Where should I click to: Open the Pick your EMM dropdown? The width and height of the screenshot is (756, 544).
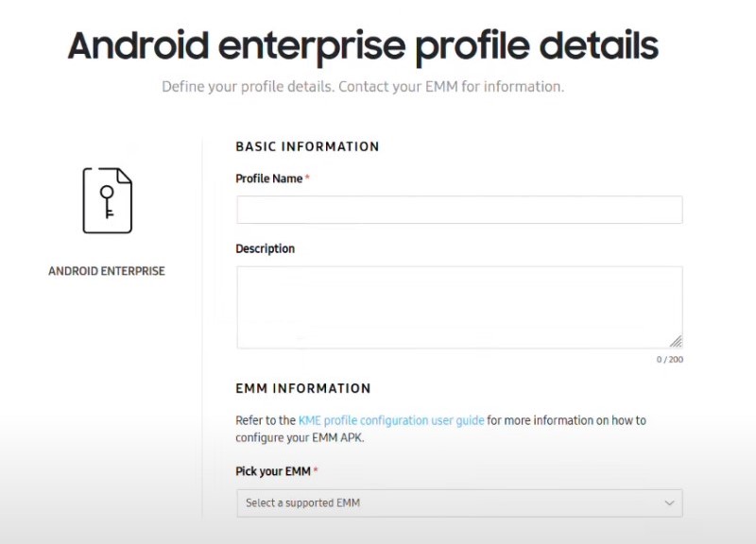(x=458, y=503)
